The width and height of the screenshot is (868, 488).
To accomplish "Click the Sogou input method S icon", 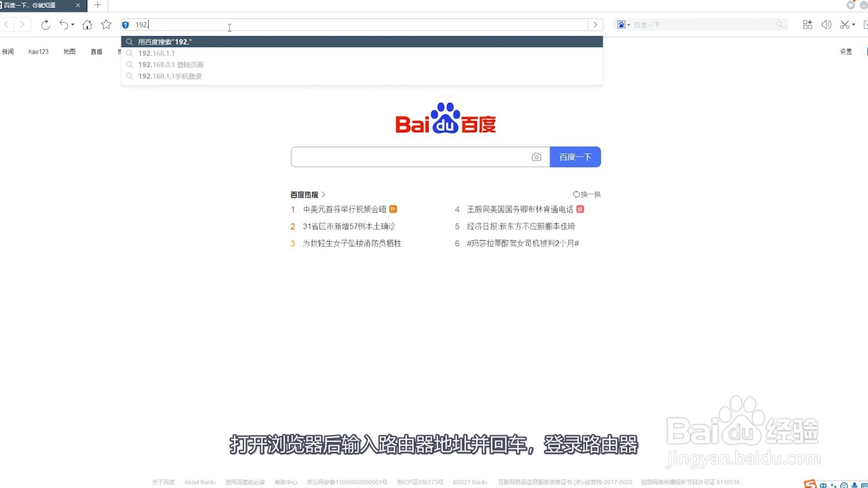I will [810, 484].
